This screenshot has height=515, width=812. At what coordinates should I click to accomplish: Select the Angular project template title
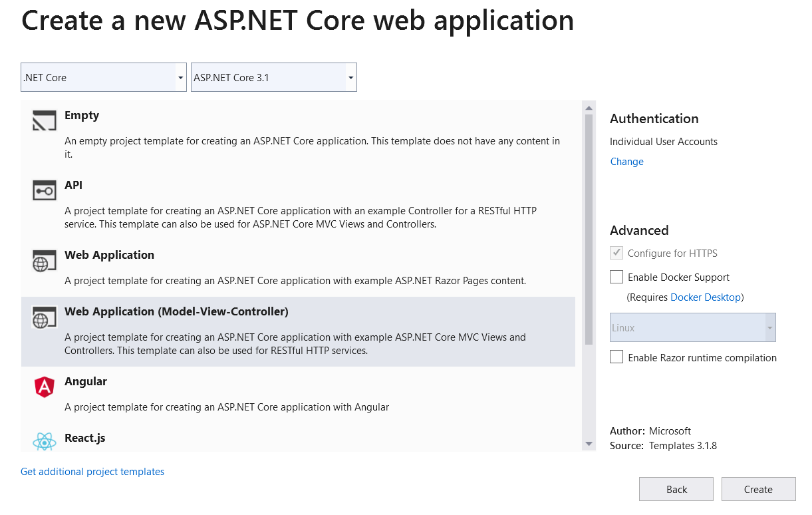86,381
